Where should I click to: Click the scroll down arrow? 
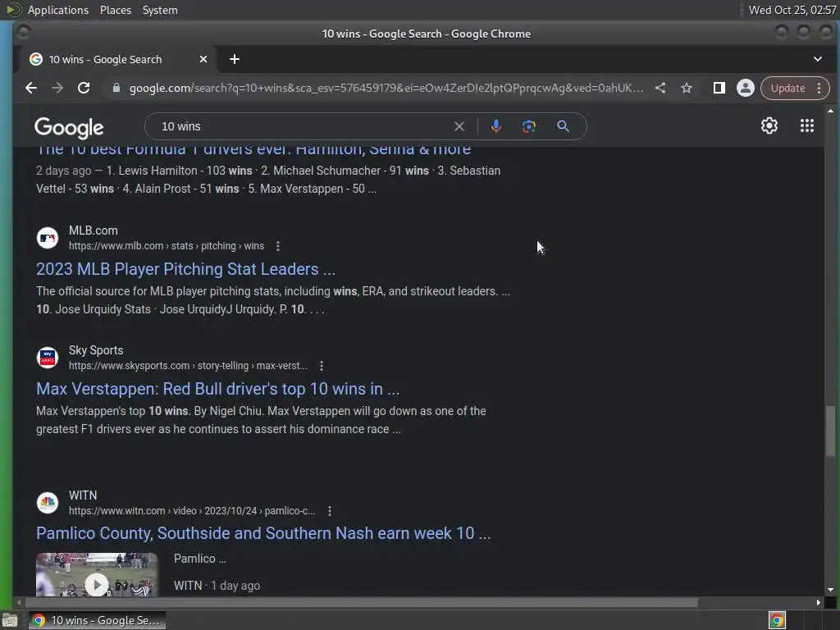pos(830,590)
